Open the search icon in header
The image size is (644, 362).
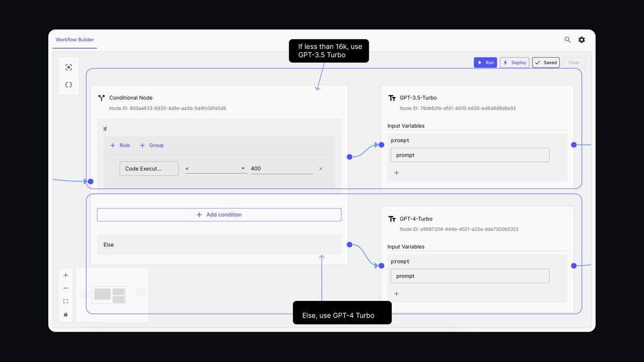click(567, 40)
